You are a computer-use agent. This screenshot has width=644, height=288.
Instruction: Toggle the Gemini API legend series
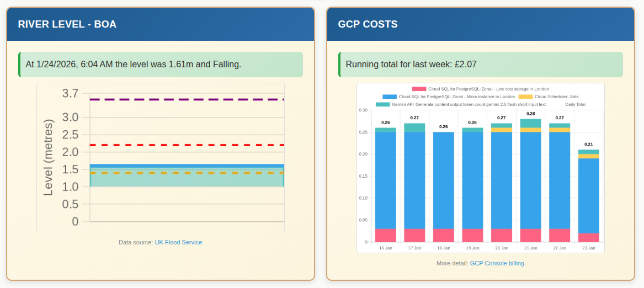(469, 104)
